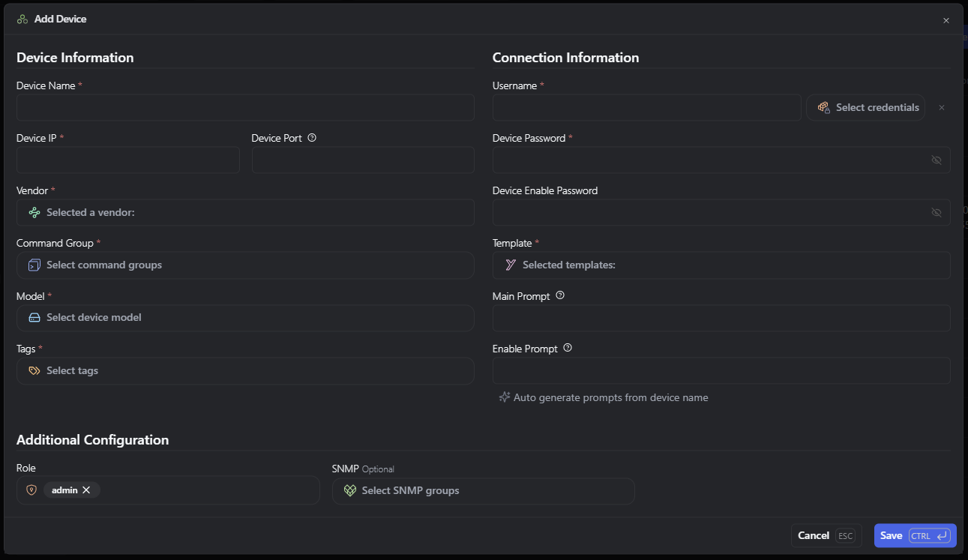The image size is (968, 560).
Task: Click the Device Port help icon
Action: 312,138
